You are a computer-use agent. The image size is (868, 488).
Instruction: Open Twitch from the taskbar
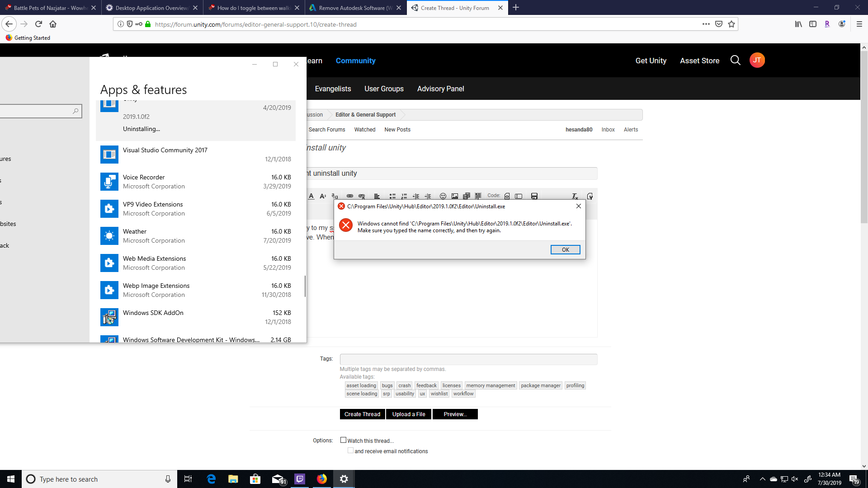(300, 479)
